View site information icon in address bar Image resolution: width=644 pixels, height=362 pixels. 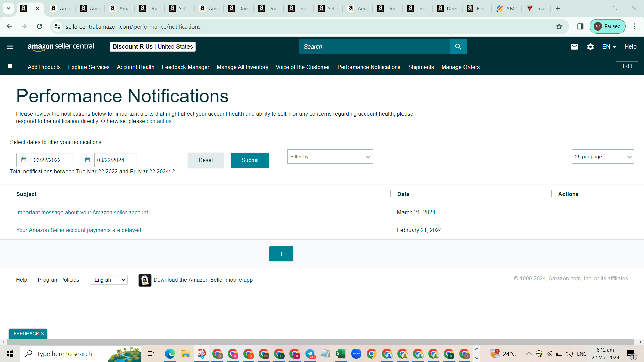coord(58,26)
